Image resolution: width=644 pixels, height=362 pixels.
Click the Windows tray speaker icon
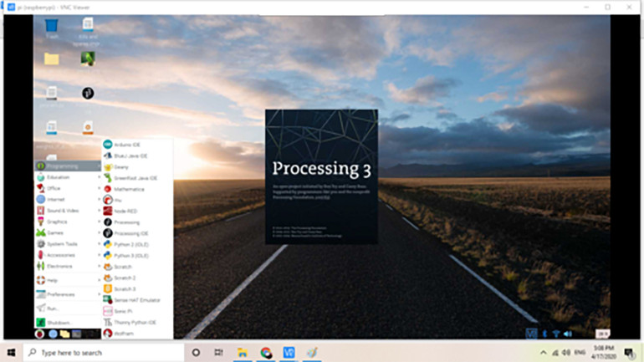(x=566, y=352)
